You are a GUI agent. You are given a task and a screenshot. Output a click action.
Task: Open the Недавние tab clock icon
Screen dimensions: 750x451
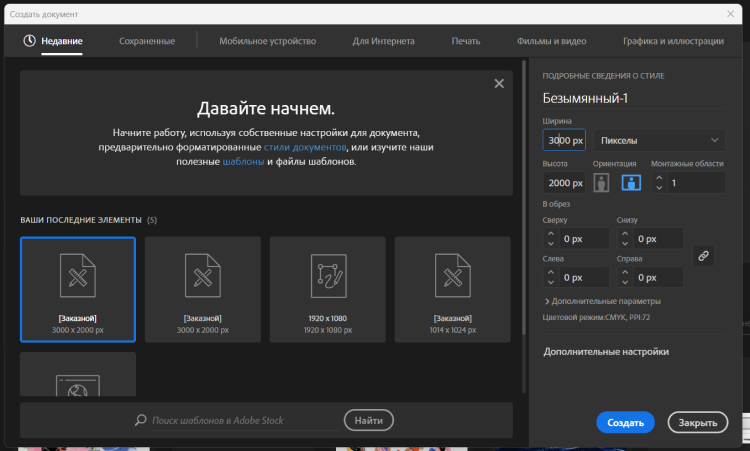click(x=29, y=41)
